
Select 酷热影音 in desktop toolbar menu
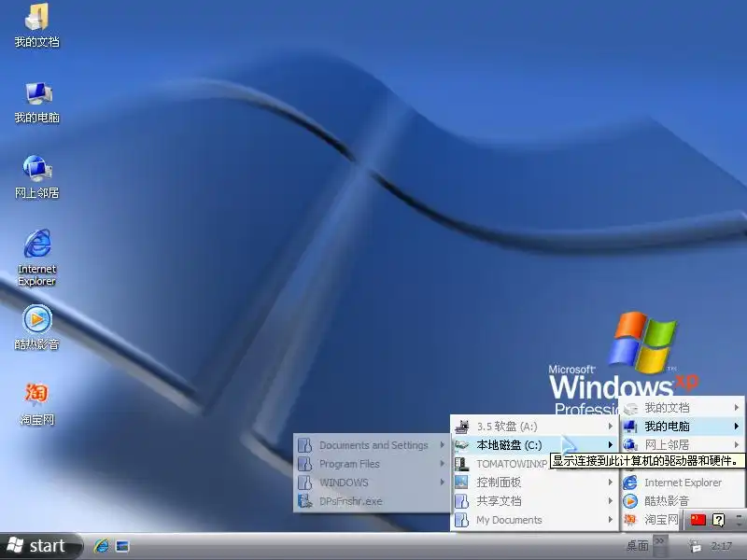coord(683,501)
